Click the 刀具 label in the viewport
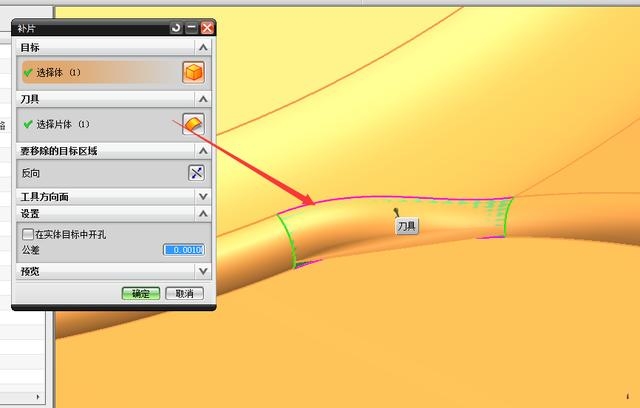Screen dimensions: 640x408 (x=407, y=226)
